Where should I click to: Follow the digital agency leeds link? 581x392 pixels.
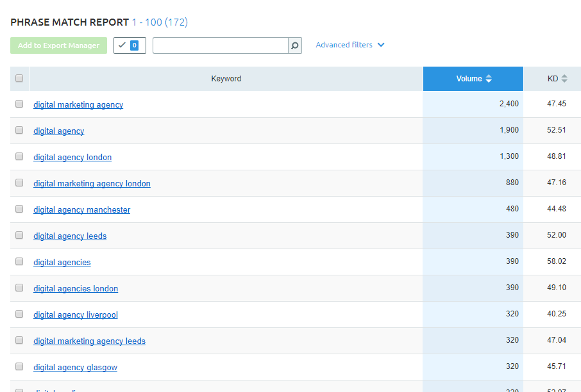(x=70, y=236)
